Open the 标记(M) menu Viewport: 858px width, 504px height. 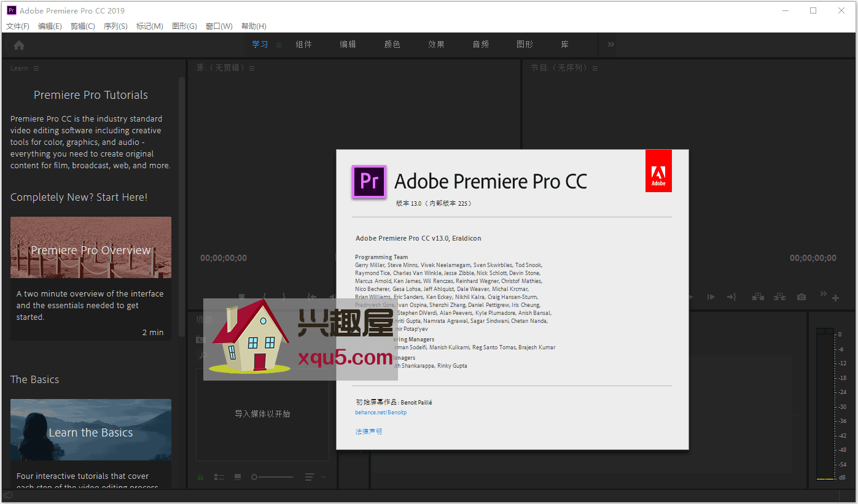point(150,26)
